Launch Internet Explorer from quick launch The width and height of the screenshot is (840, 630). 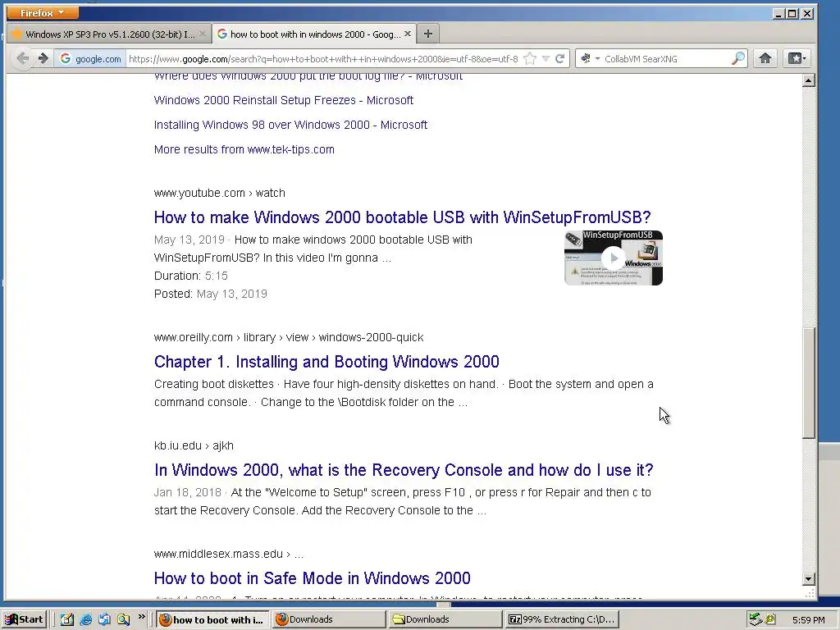85,619
